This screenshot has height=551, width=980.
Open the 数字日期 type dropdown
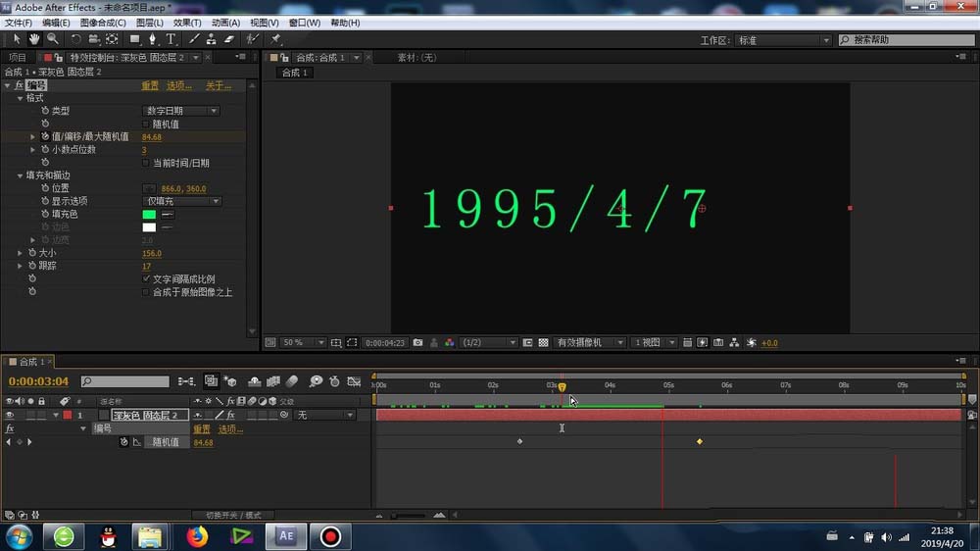[x=180, y=111]
